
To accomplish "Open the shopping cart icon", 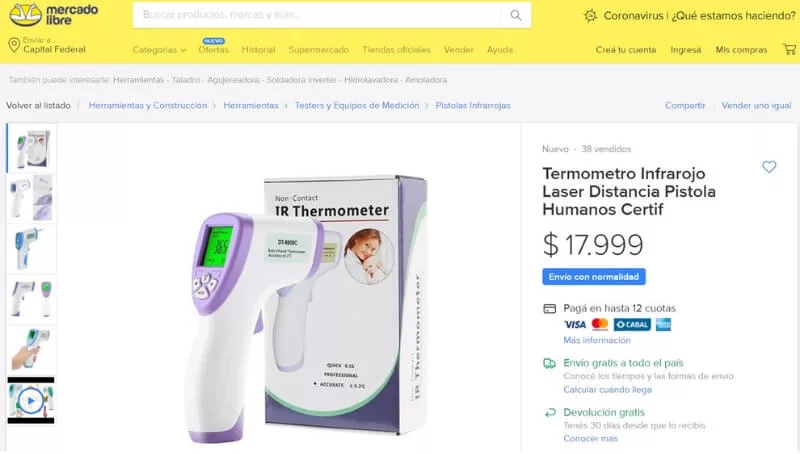I will click(x=789, y=49).
